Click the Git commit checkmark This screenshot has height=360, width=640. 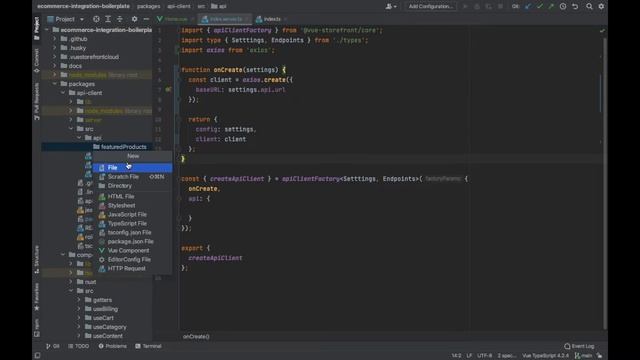point(540,7)
